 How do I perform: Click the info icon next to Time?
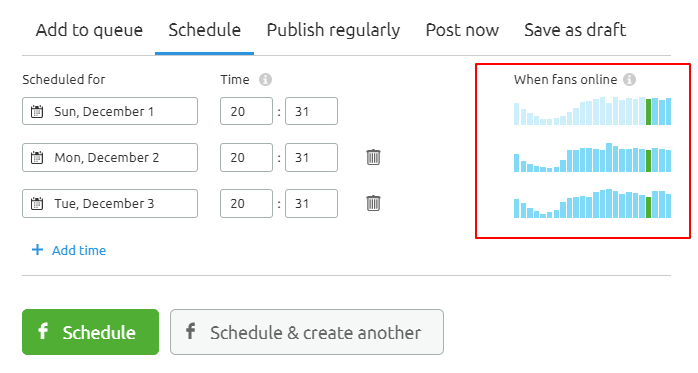[x=265, y=80]
